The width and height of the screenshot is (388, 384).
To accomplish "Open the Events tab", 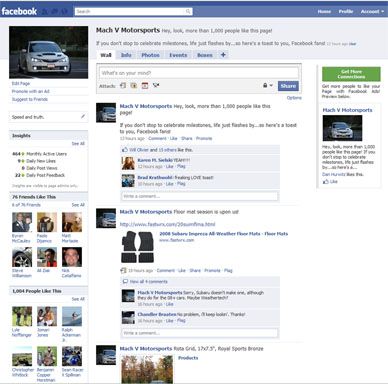I will (x=178, y=55).
